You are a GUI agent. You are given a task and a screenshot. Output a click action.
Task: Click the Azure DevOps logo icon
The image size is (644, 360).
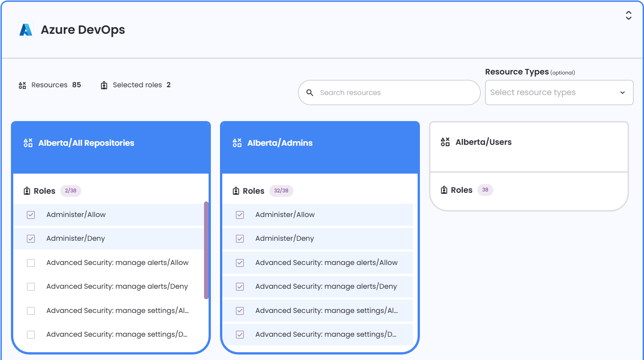(26, 30)
